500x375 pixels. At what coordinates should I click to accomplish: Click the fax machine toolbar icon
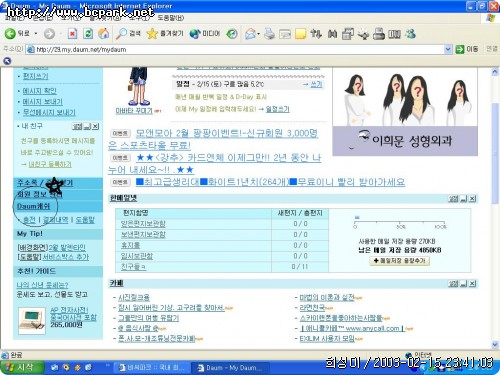pos(379,34)
